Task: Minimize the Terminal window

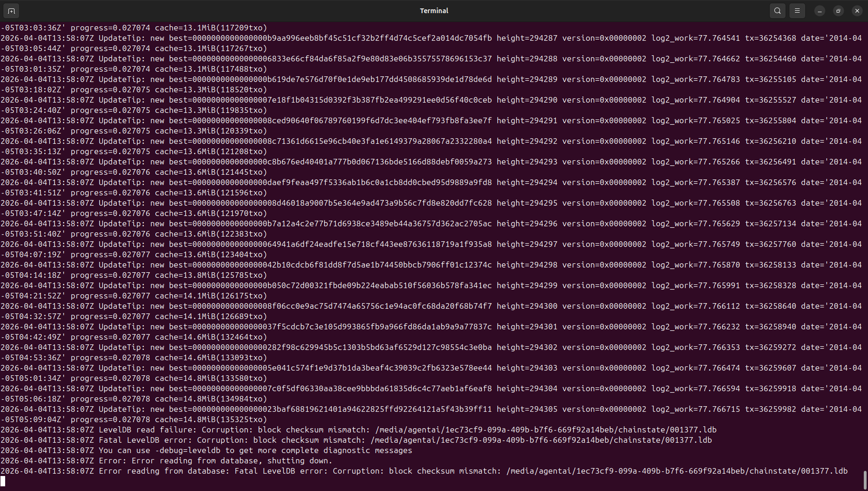Action: coord(819,11)
